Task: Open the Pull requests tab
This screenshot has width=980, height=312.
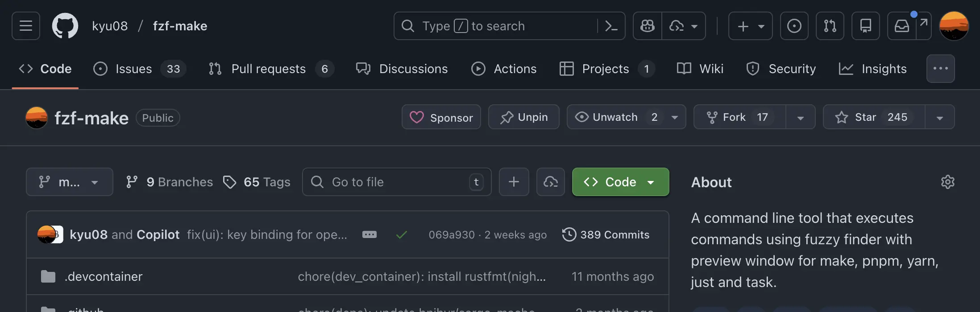Action: click(x=271, y=69)
